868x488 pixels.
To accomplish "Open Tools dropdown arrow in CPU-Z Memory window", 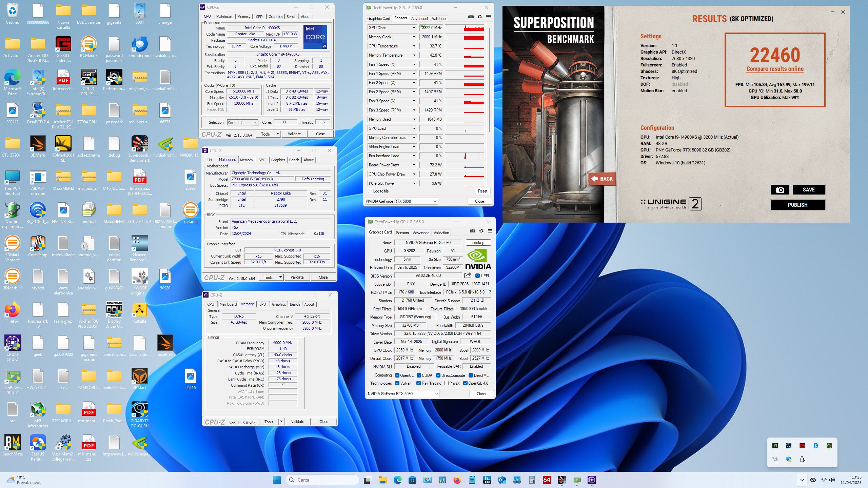I will tap(281, 422).
